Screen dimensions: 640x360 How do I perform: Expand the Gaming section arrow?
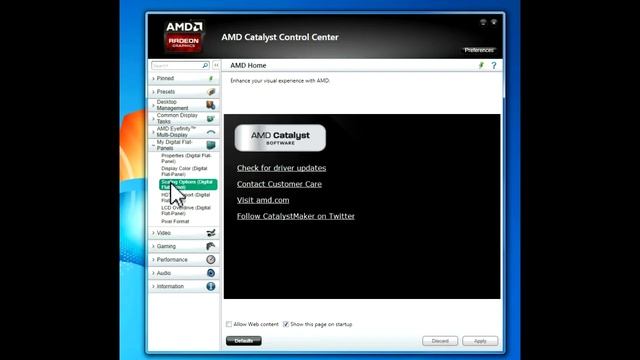coord(153,247)
